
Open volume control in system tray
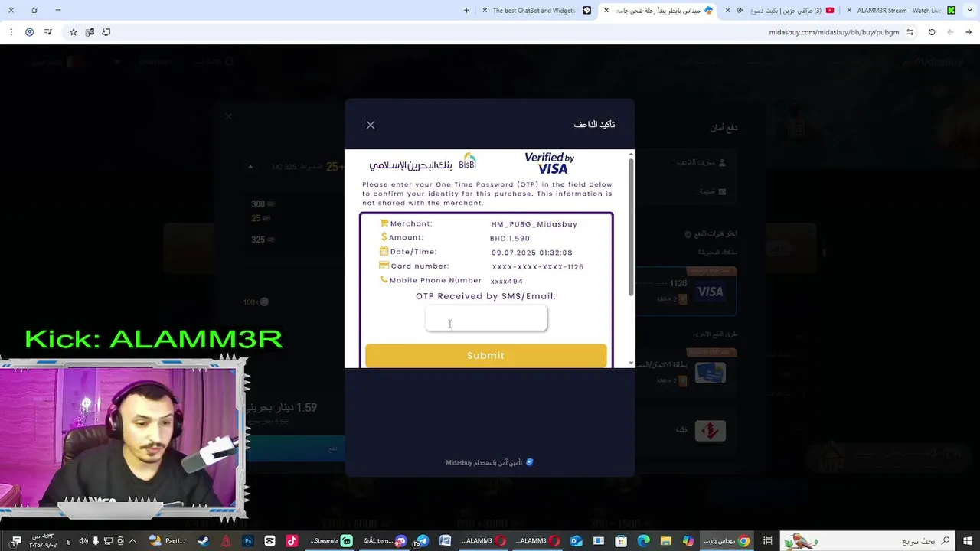(83, 541)
